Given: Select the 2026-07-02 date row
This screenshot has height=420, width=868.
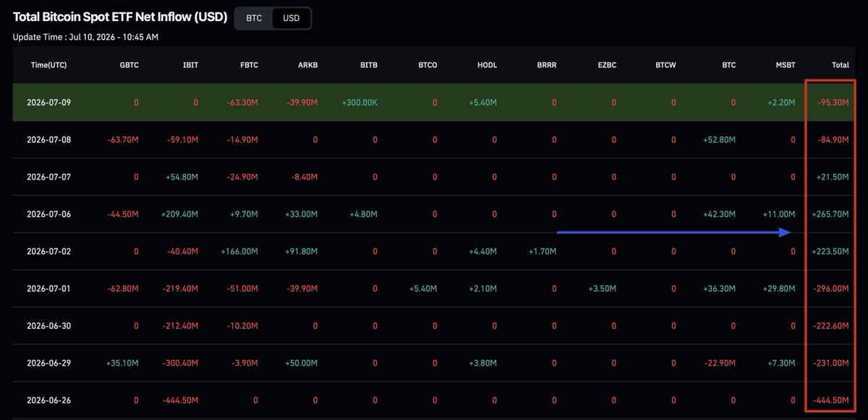Looking at the screenshot, I should [434, 251].
